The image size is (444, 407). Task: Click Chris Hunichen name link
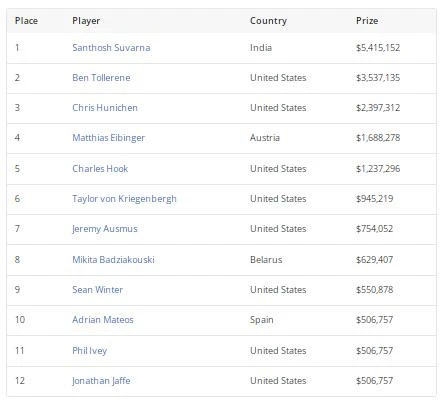pos(105,108)
